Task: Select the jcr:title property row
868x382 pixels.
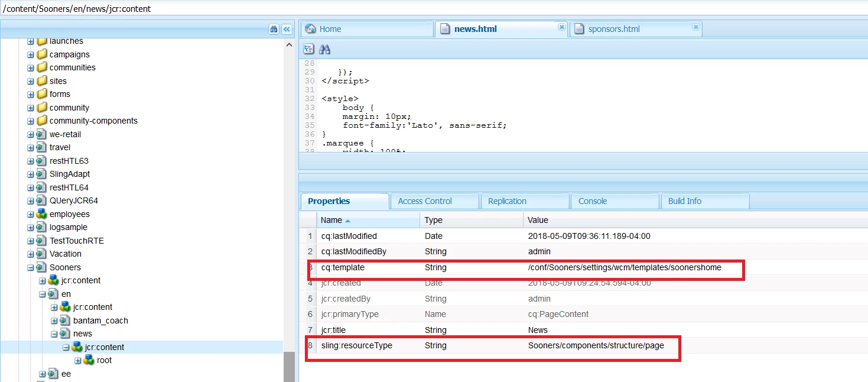Action: pos(583,330)
